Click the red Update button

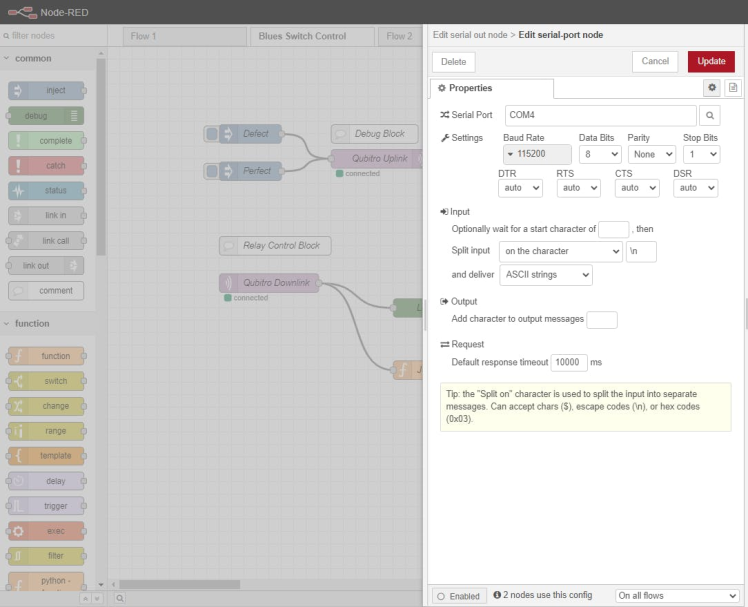pos(711,61)
